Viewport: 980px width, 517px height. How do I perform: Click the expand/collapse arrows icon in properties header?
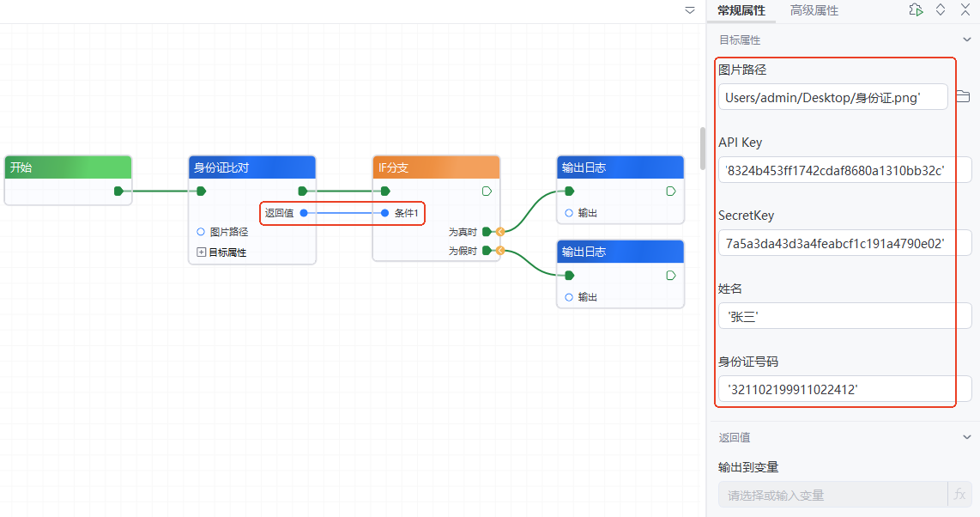[941, 10]
